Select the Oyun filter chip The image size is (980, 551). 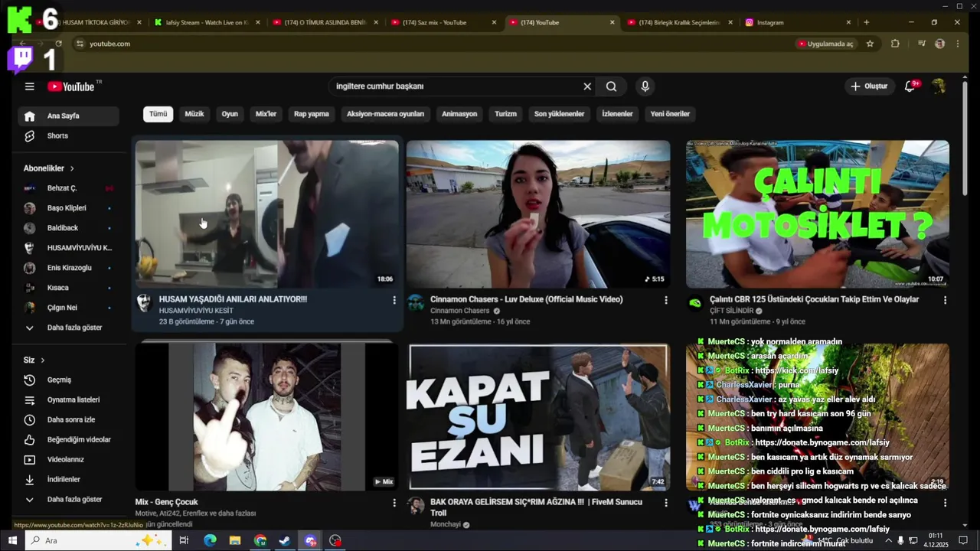(230, 114)
